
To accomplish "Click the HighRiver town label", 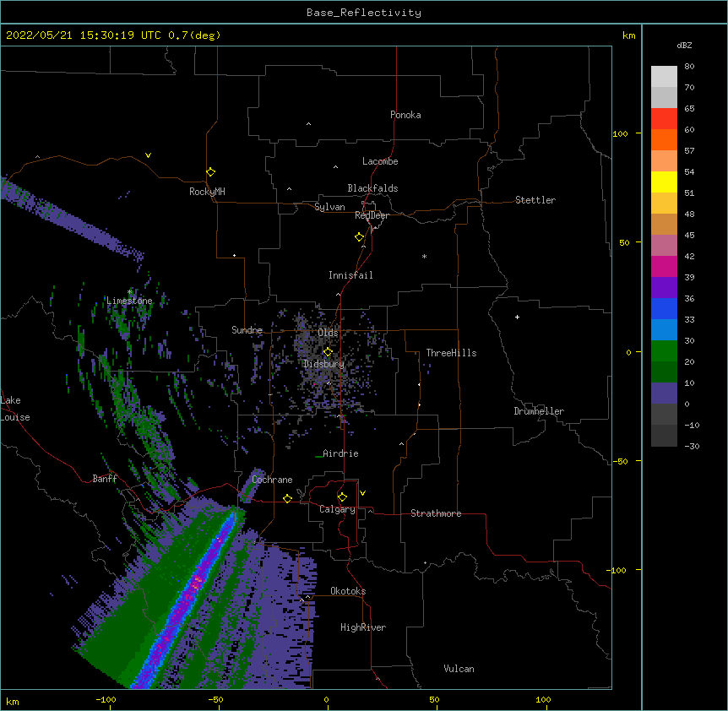I will (x=363, y=627).
